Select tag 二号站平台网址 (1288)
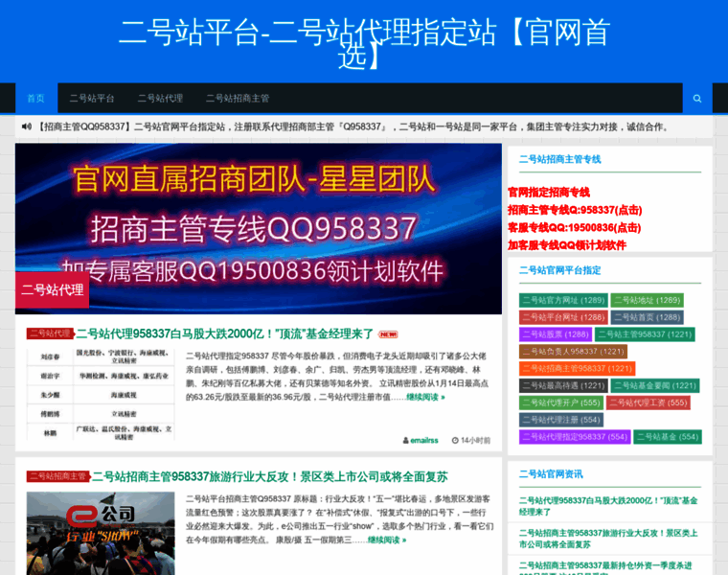 (x=563, y=318)
